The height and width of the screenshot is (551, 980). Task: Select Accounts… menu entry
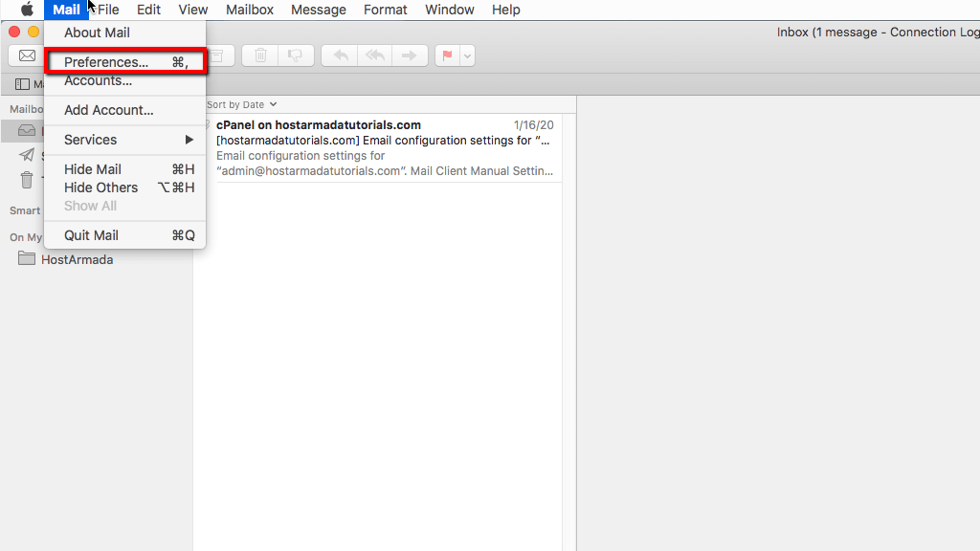coord(125,80)
